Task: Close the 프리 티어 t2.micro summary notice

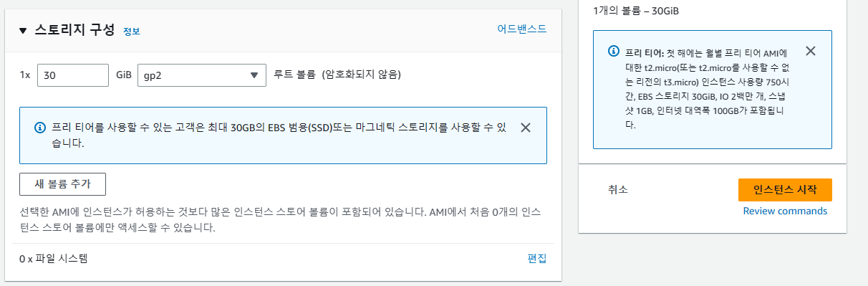Action: (x=811, y=51)
